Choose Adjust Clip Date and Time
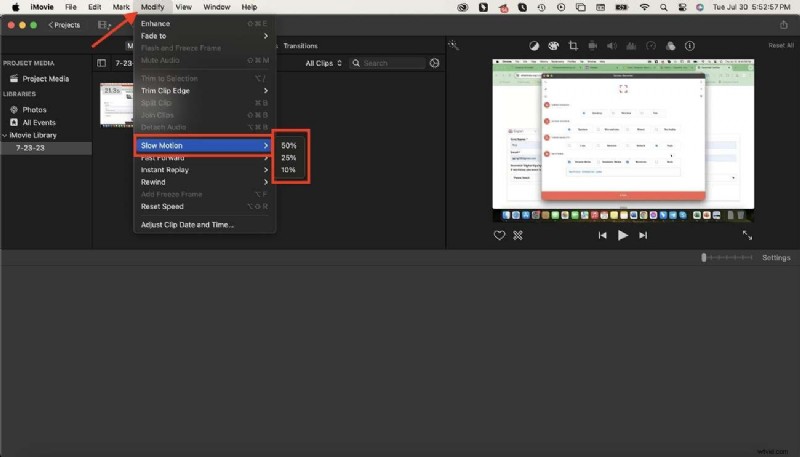 [204, 224]
